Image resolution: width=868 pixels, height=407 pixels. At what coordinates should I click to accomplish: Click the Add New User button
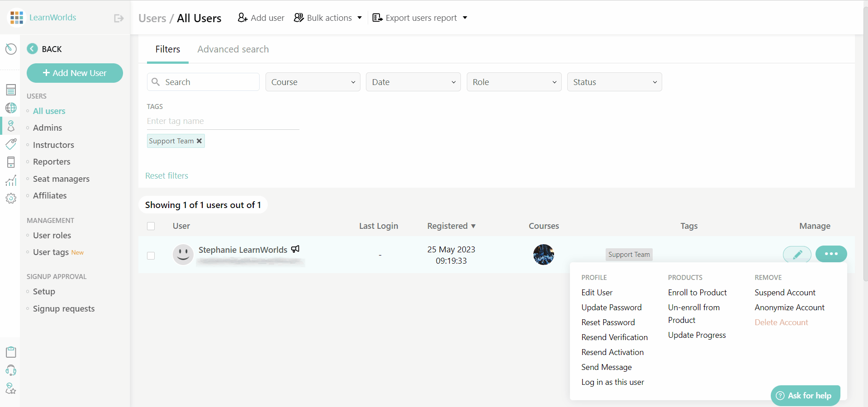(75, 73)
